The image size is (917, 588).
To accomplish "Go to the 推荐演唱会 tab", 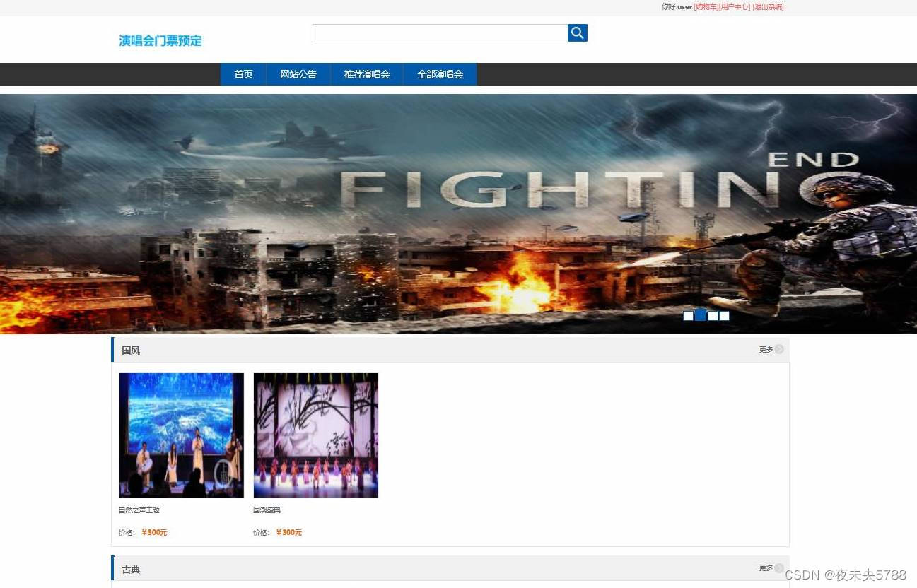I will [x=367, y=74].
